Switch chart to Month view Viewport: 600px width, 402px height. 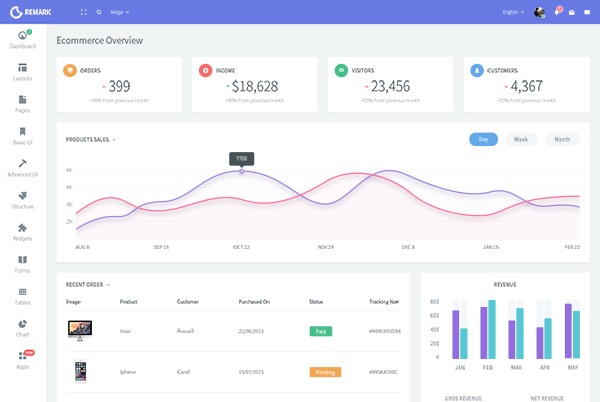[562, 139]
